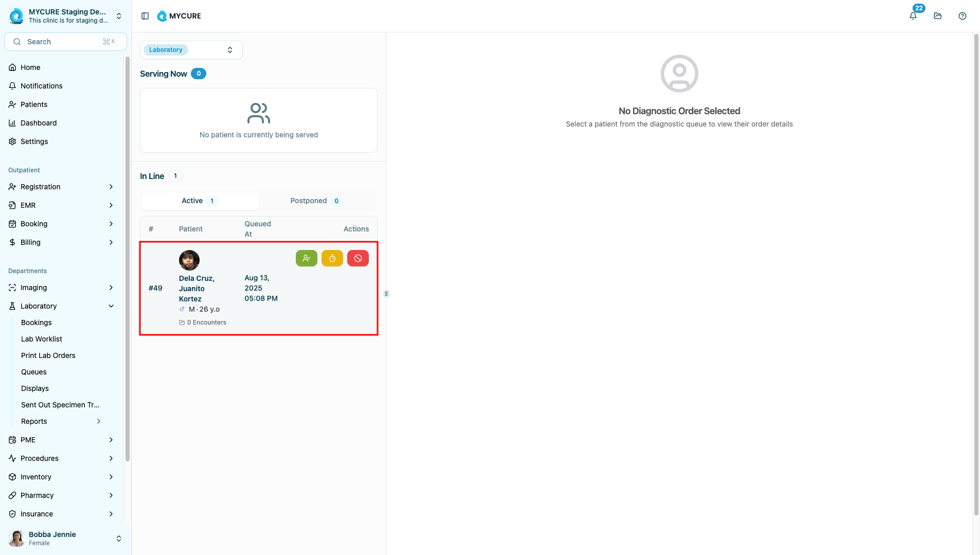Click the panel resize handle divider
The image size is (980, 555).
pyautogui.click(x=386, y=294)
